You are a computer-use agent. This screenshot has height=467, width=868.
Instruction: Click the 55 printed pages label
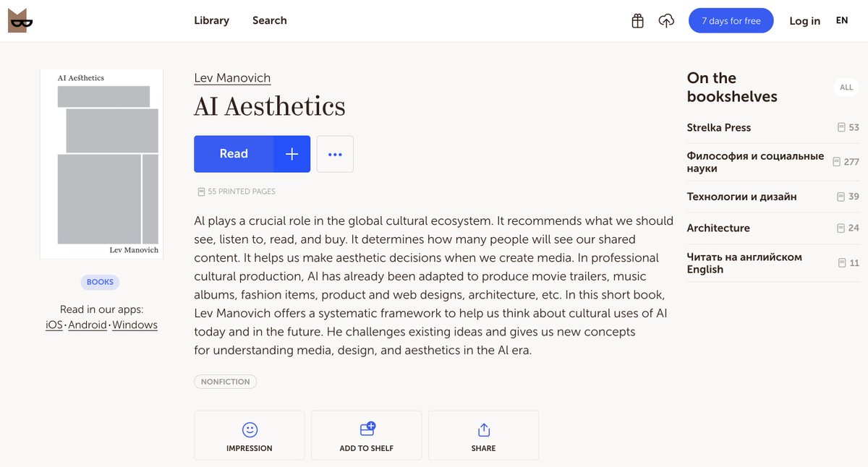[237, 192]
